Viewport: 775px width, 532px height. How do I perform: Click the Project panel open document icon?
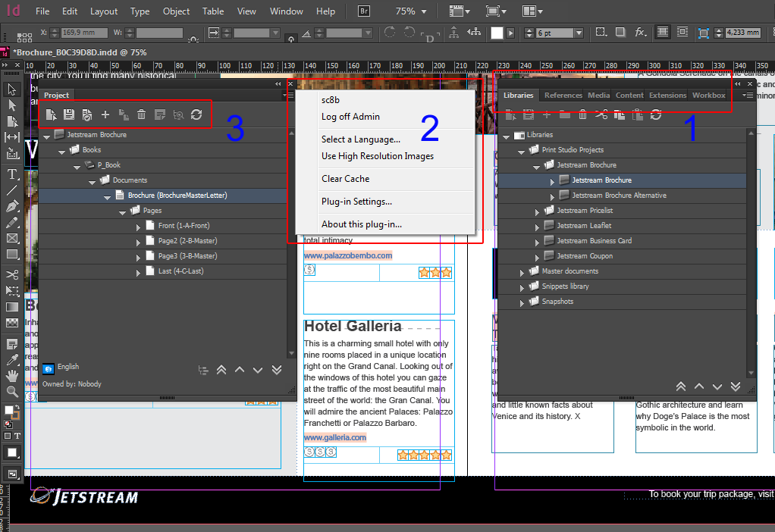pyautogui.click(x=51, y=114)
